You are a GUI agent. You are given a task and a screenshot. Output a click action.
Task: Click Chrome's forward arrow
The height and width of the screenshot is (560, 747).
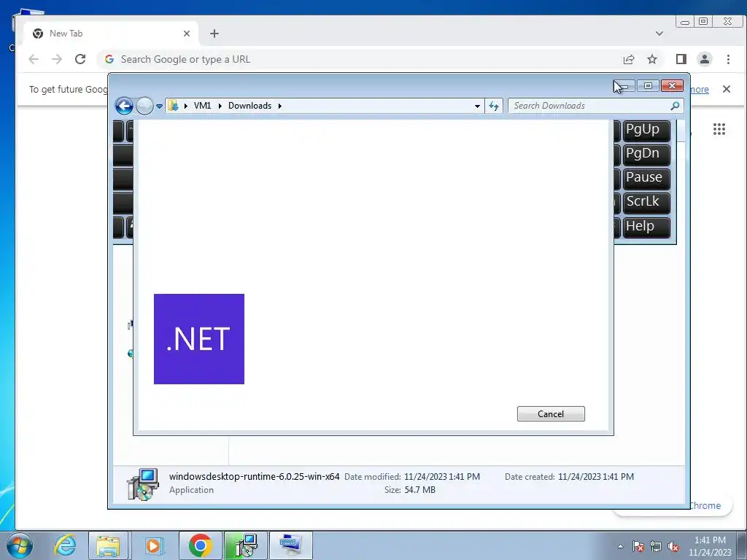click(57, 59)
